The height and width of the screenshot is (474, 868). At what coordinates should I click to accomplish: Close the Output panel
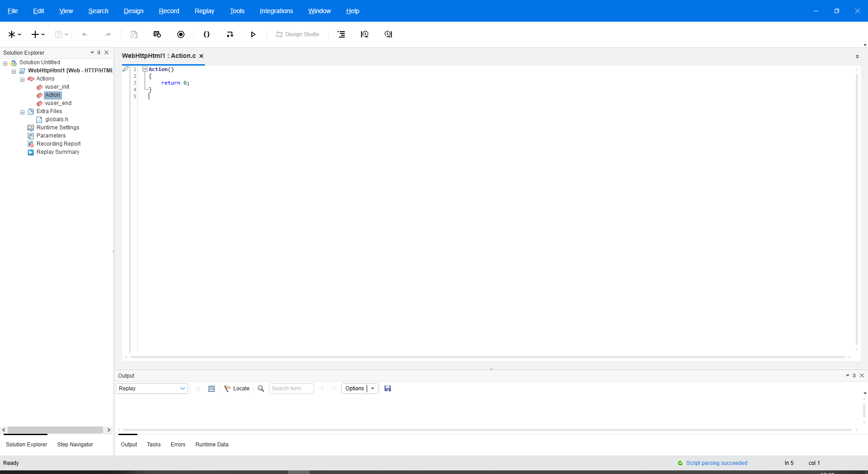coord(862,376)
